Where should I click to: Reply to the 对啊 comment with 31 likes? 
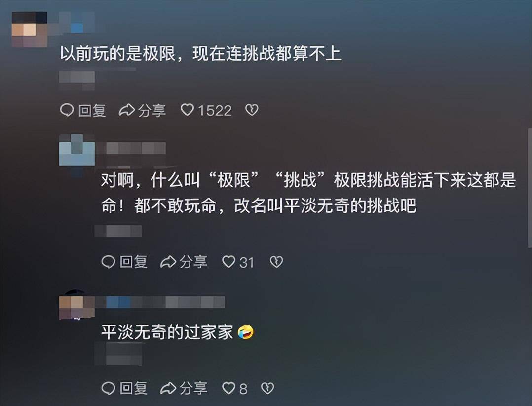click(124, 262)
